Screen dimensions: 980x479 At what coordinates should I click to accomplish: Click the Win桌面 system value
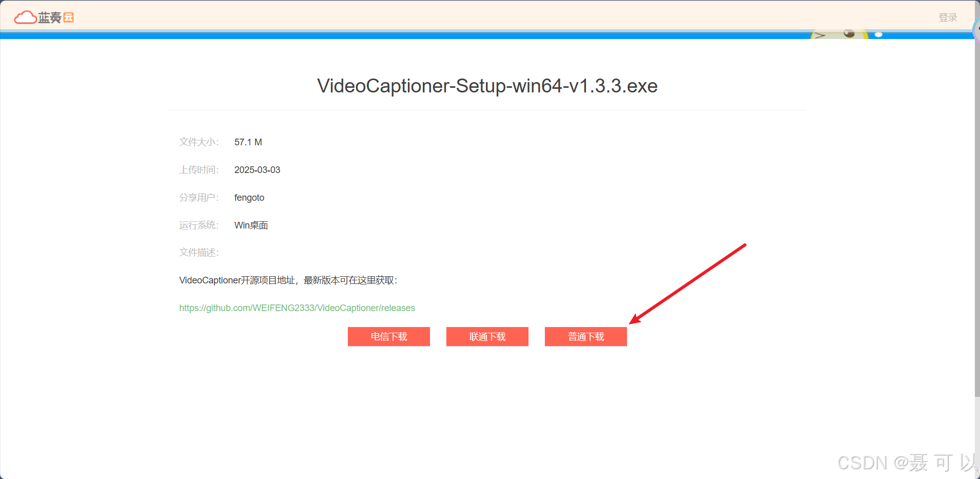(251, 225)
